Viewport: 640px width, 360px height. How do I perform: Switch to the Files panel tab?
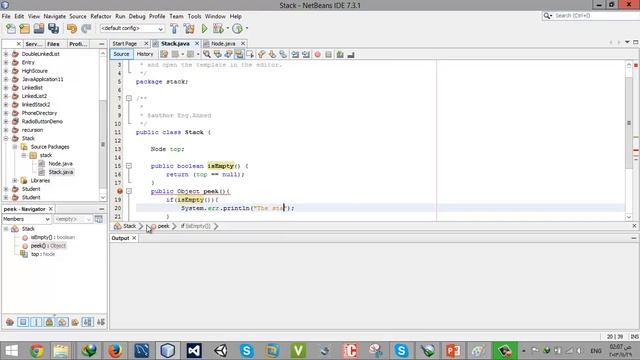pyautogui.click(x=53, y=44)
